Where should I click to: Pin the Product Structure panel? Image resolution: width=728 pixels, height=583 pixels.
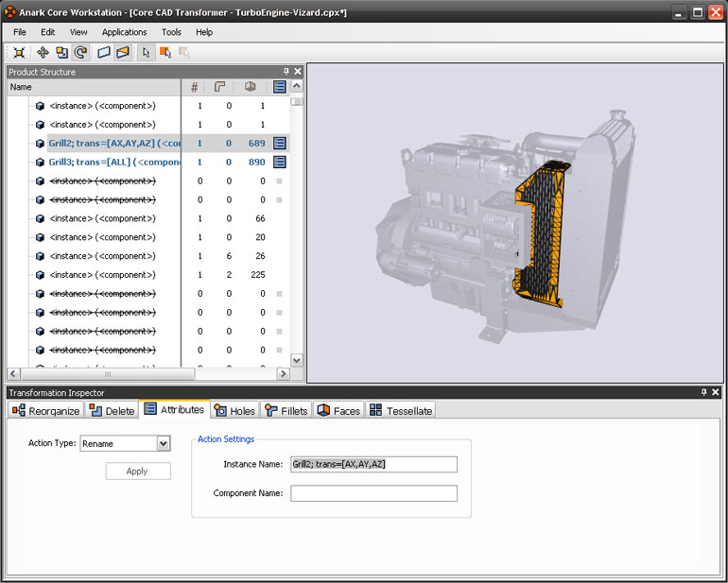coord(286,72)
